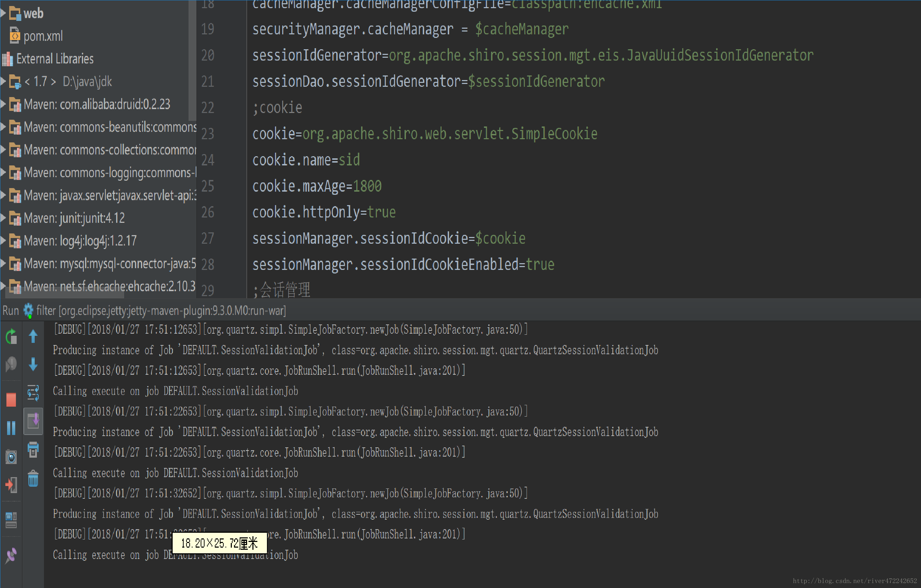The width and height of the screenshot is (921, 588).
Task: Select Maven: net.sf.ehcache entry
Action: [x=110, y=287]
